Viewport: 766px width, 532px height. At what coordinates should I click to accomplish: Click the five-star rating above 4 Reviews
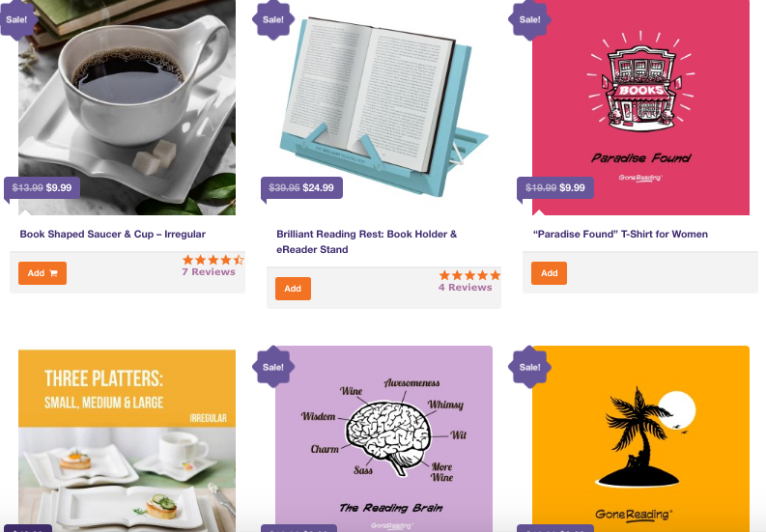[469, 275]
